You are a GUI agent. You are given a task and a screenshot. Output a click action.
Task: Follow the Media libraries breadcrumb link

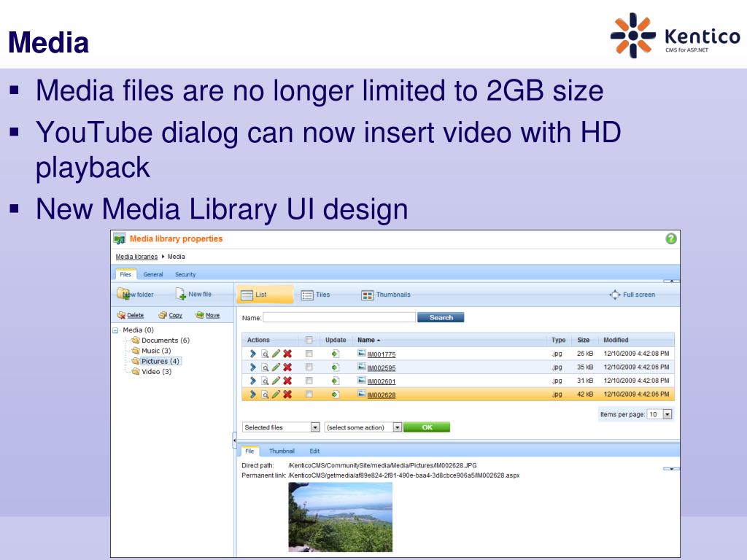click(x=136, y=257)
